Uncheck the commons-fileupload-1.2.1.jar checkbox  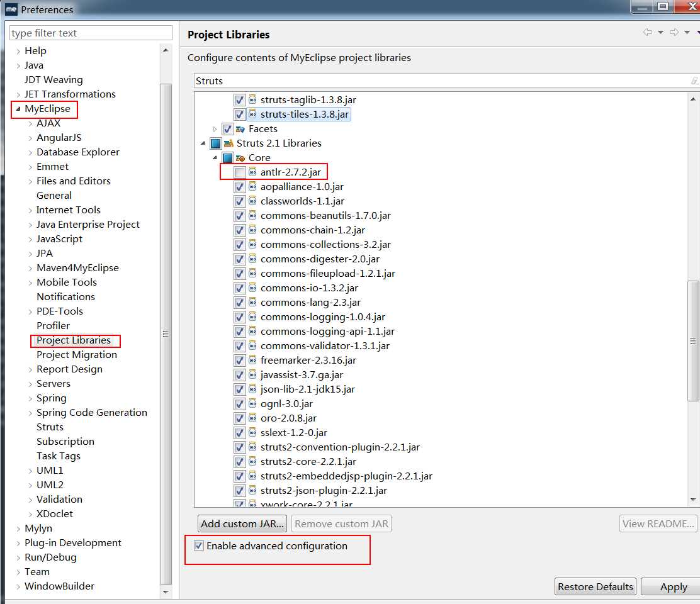(240, 274)
